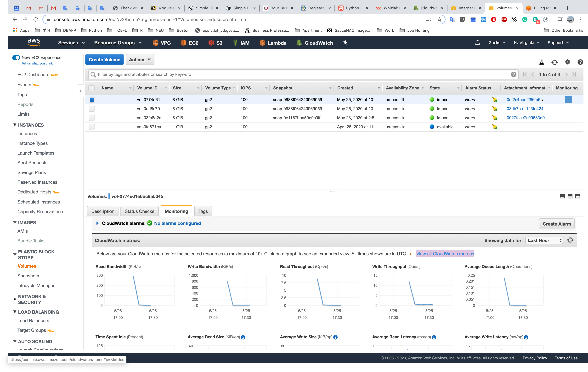Open the Actions dropdown
588x372 pixels.
coord(140,60)
